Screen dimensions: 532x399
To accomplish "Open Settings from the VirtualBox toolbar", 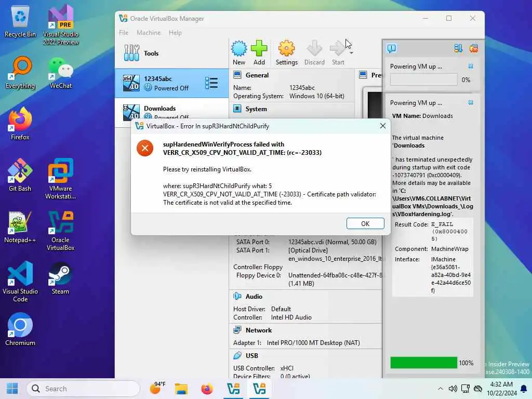I will pyautogui.click(x=286, y=52).
